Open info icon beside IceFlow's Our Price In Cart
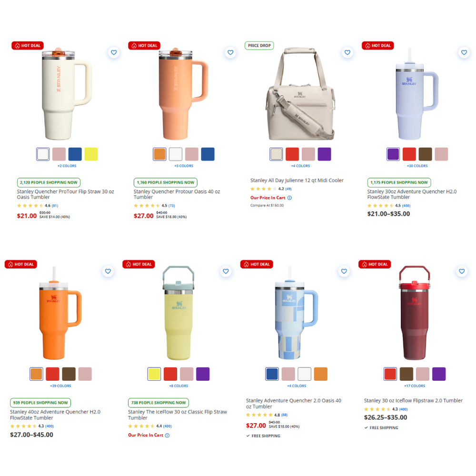The height and width of the screenshot is (476, 476). 167,436
